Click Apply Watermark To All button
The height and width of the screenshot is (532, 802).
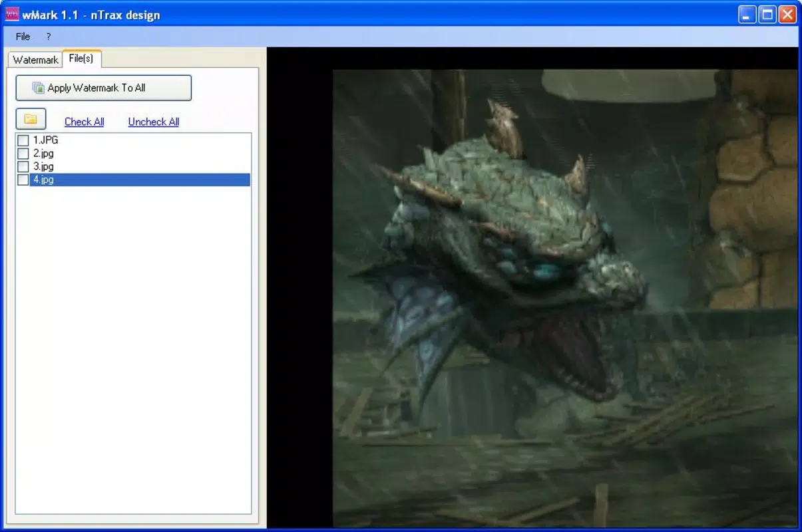(x=103, y=88)
